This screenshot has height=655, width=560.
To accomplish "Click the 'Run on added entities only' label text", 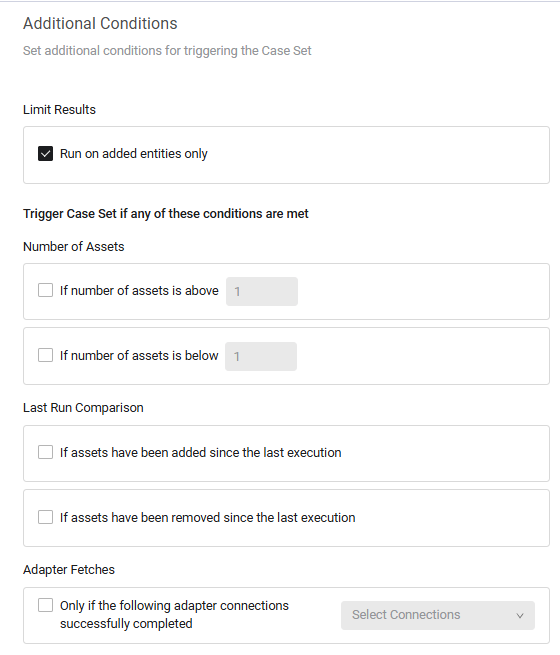I will point(134,154).
